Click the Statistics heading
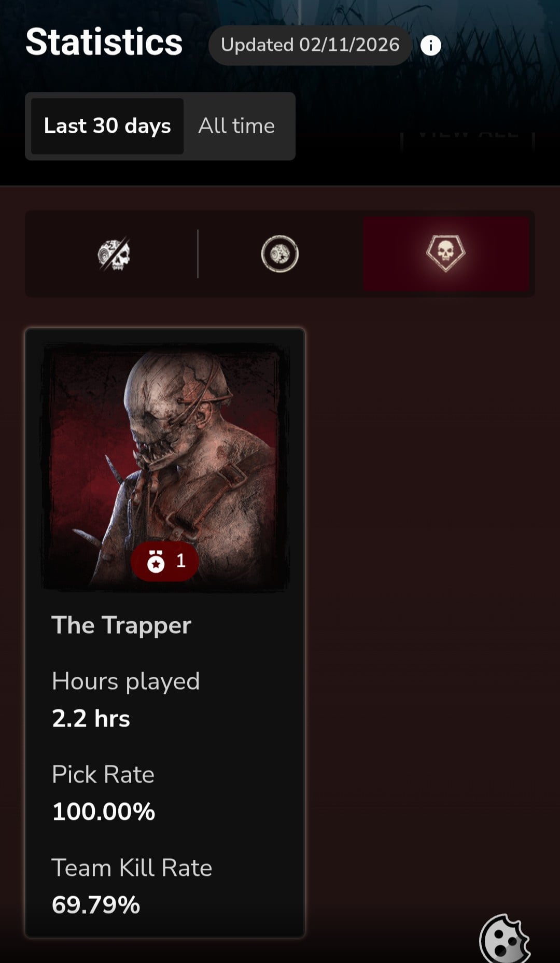Image resolution: width=560 pixels, height=963 pixels. (x=104, y=42)
